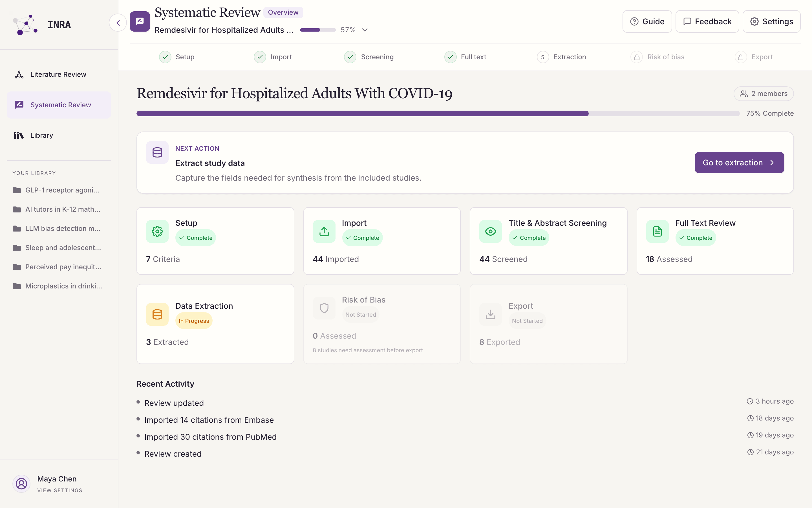Click the Next Action database icon
The height and width of the screenshot is (508, 812).
click(157, 152)
